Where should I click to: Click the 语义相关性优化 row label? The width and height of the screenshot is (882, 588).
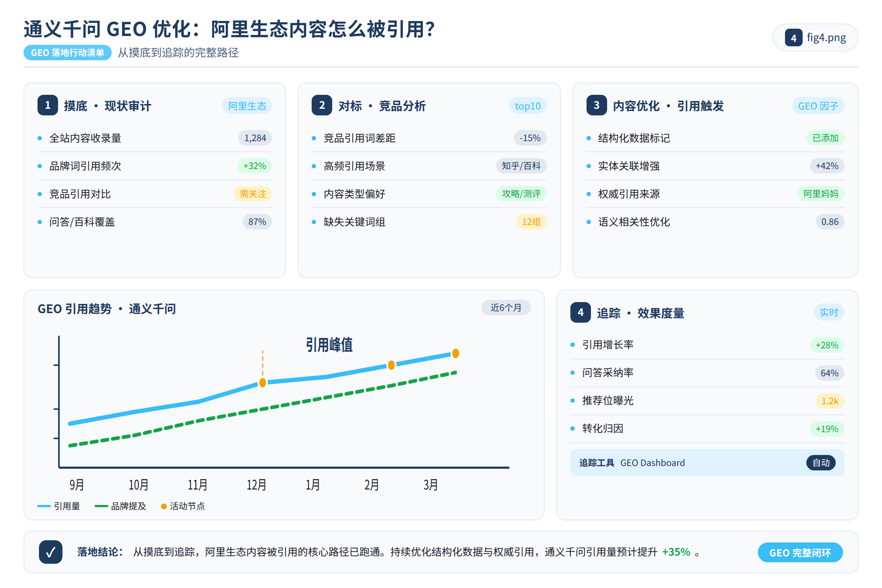(634, 222)
